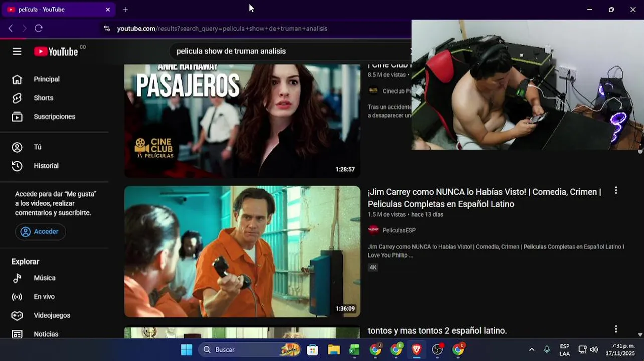644x361 pixels.
Task: Open OBS Studio from the taskbar
Action: coord(438,350)
